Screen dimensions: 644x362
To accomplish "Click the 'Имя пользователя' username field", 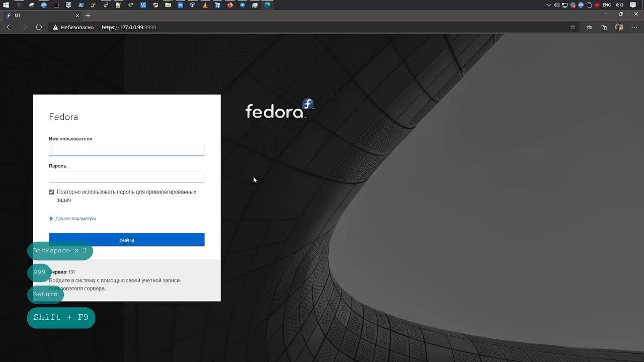I will pyautogui.click(x=127, y=150).
